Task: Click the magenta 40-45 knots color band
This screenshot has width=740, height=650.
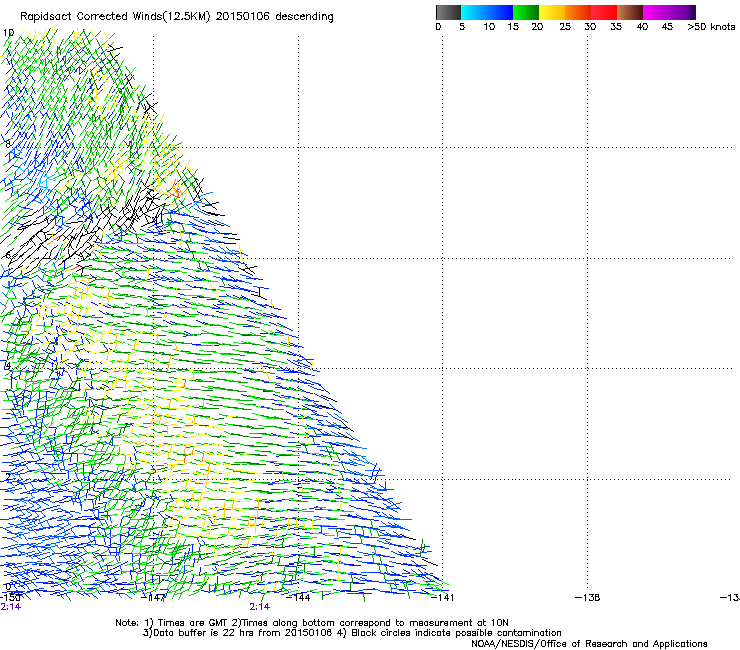Action: pos(656,12)
